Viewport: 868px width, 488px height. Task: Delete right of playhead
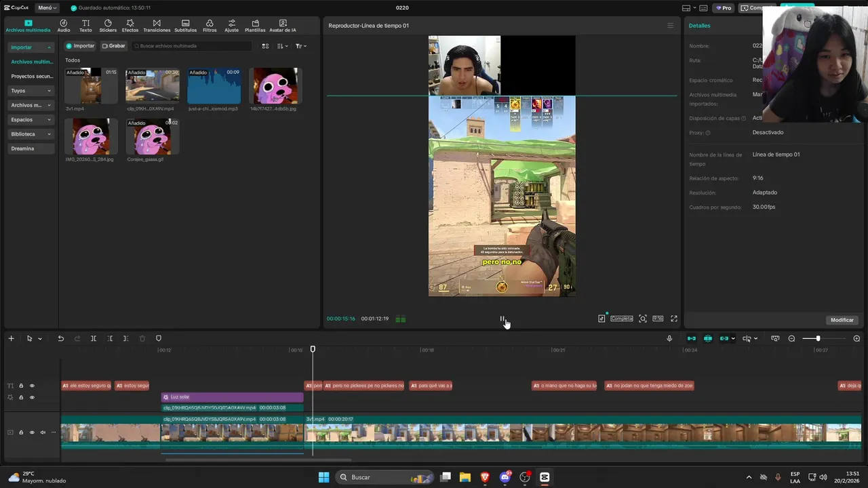[x=125, y=338]
